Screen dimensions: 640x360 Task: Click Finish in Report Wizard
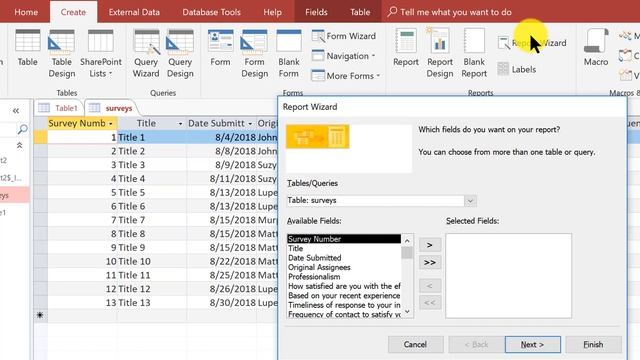pos(593,344)
